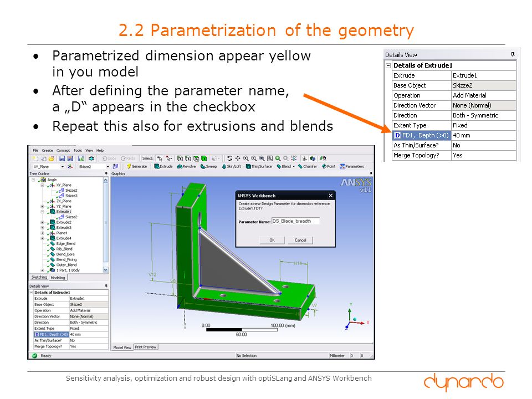Image resolution: width=532 pixels, height=399 pixels.
Task: Expand the Extrude4 tree node
Action: point(43,238)
